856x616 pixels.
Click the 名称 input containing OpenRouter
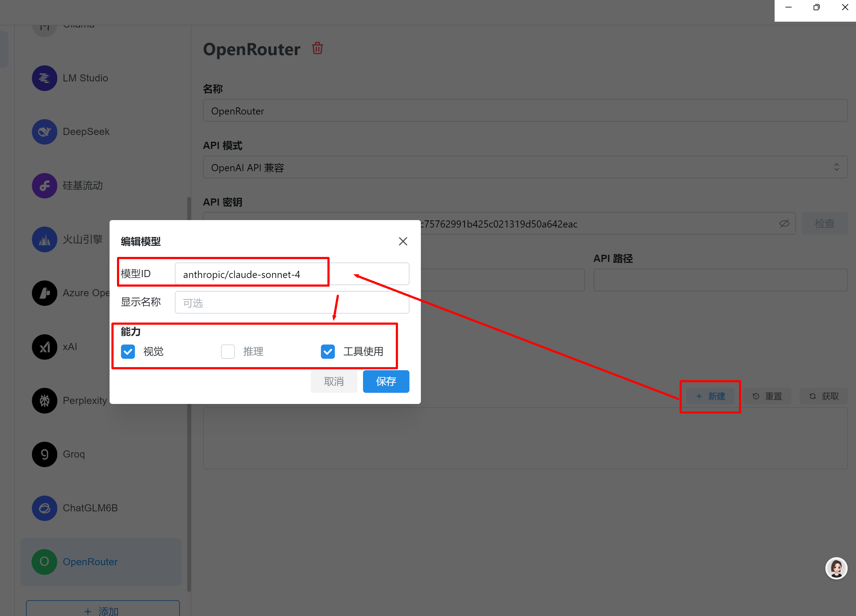click(525, 111)
